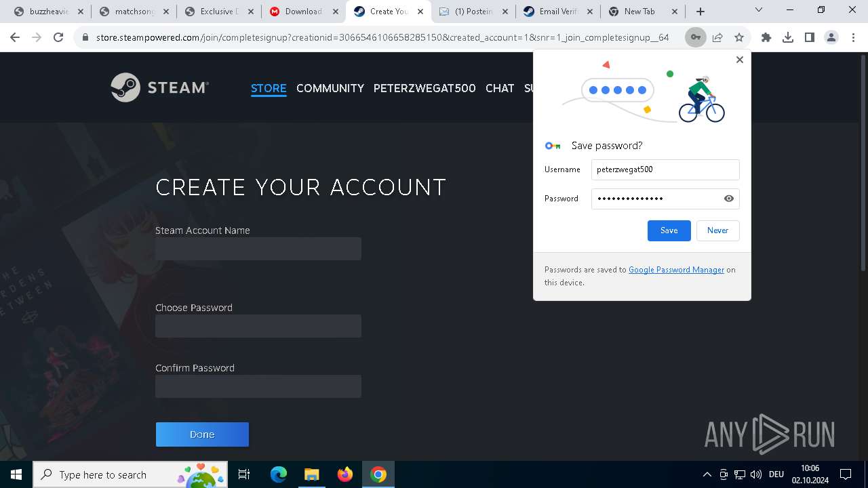Click the browser address bar URL
The width and height of the screenshot is (868, 488).
pyautogui.click(x=382, y=37)
